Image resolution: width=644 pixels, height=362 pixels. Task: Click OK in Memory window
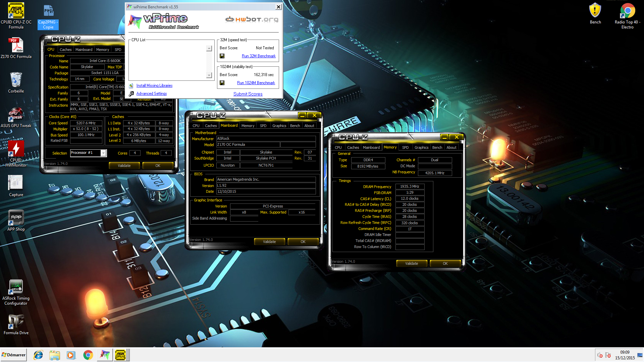445,263
